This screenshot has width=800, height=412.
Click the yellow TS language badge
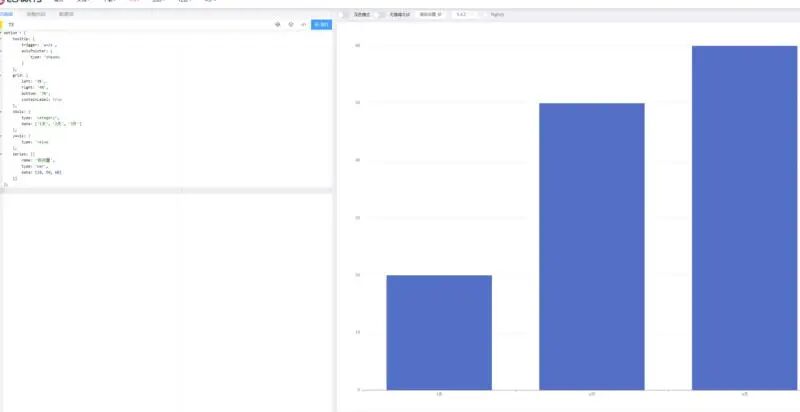point(2,24)
